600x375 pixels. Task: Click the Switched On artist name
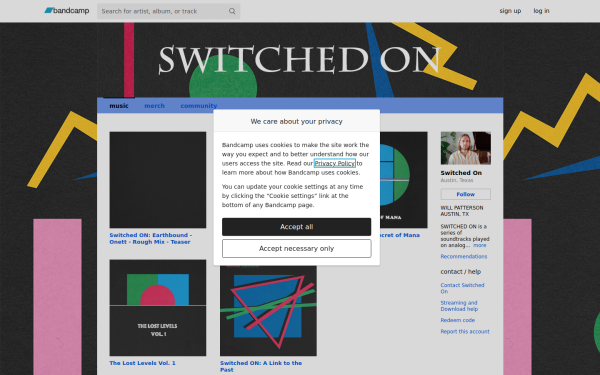pos(461,173)
